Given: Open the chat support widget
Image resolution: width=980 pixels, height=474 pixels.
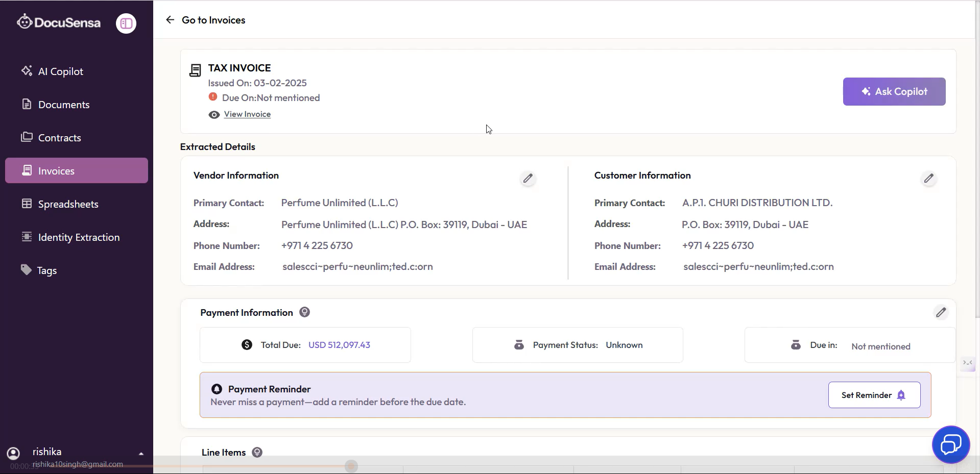Looking at the screenshot, I should (951, 444).
